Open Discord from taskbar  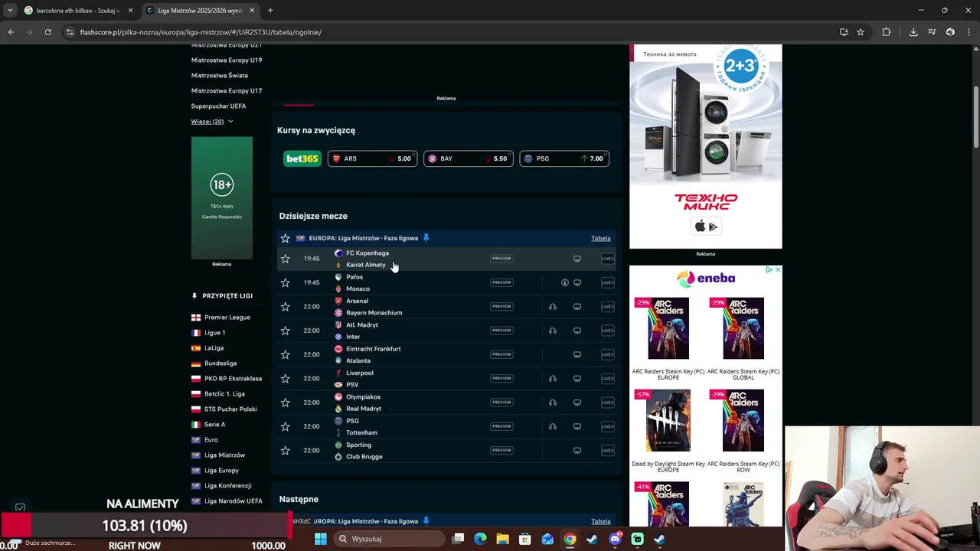click(x=615, y=539)
